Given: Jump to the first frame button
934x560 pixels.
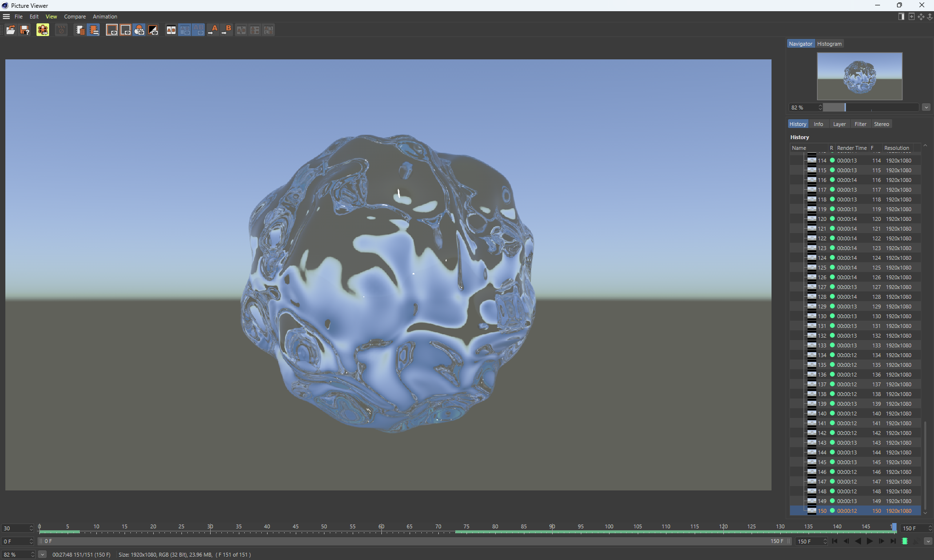Looking at the screenshot, I should 835,541.
